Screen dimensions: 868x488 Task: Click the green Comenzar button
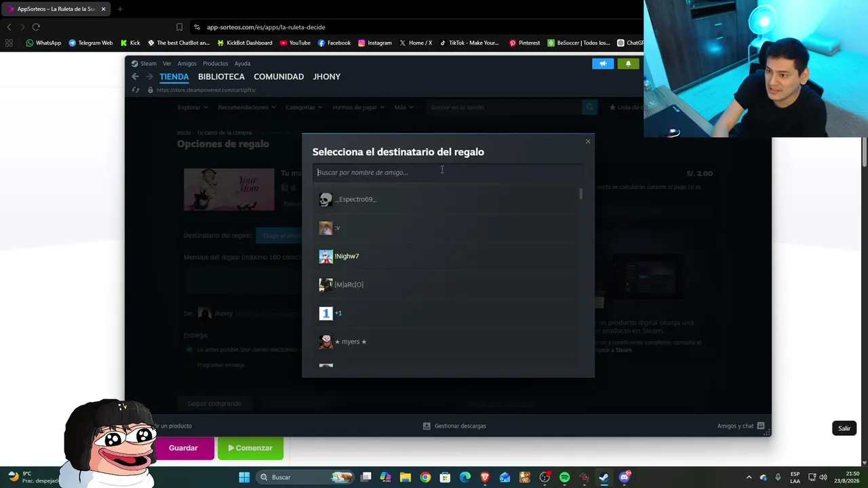point(250,448)
